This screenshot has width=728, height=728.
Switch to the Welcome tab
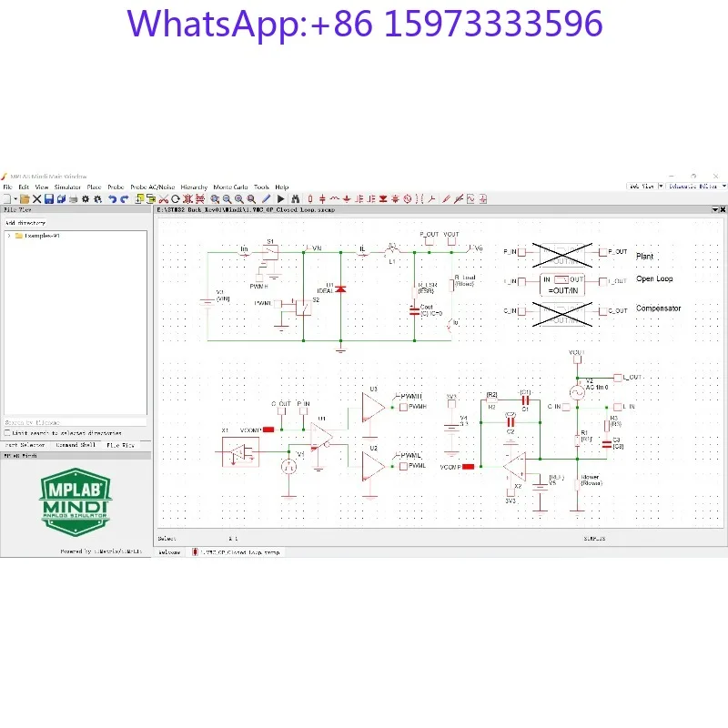[x=169, y=552]
